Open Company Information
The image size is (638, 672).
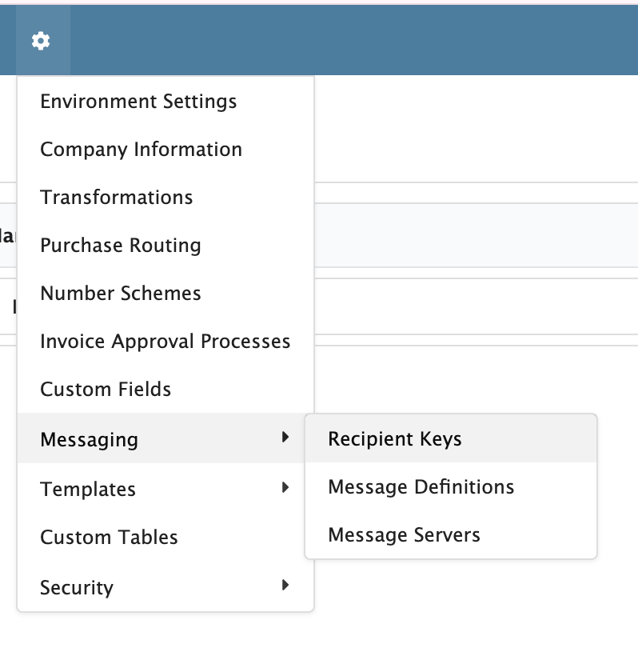click(141, 150)
